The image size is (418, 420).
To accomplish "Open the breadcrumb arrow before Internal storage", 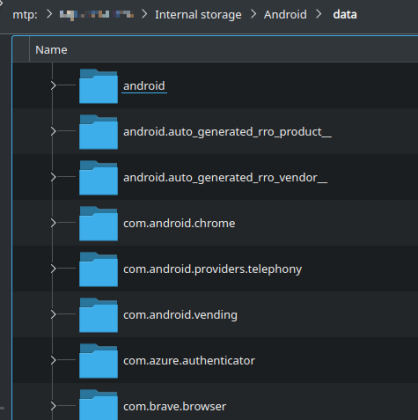I will click(x=144, y=14).
